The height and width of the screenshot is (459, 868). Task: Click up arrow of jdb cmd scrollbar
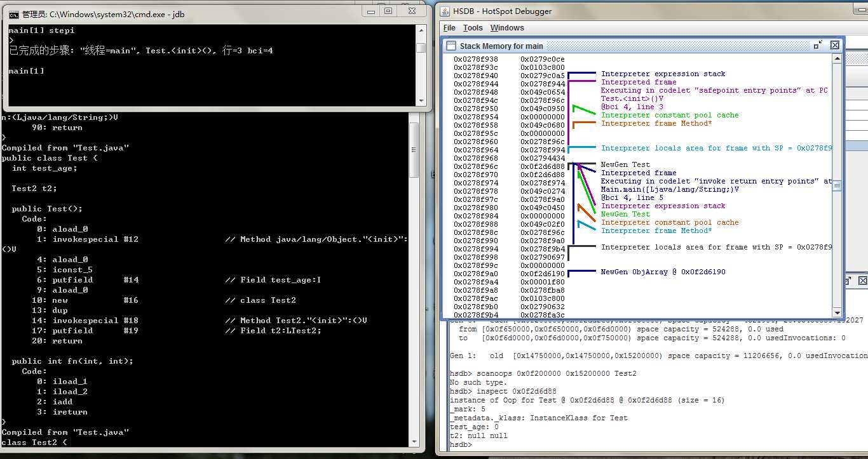(421, 30)
